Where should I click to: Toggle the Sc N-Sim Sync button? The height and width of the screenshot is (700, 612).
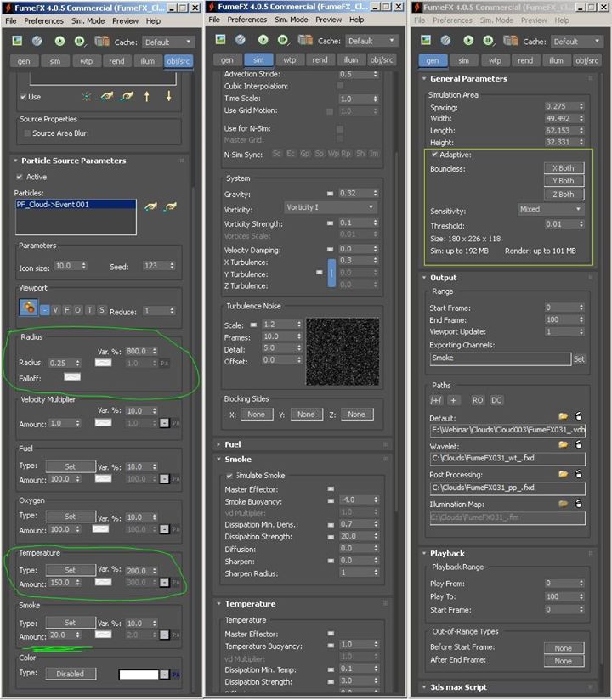[x=277, y=154]
